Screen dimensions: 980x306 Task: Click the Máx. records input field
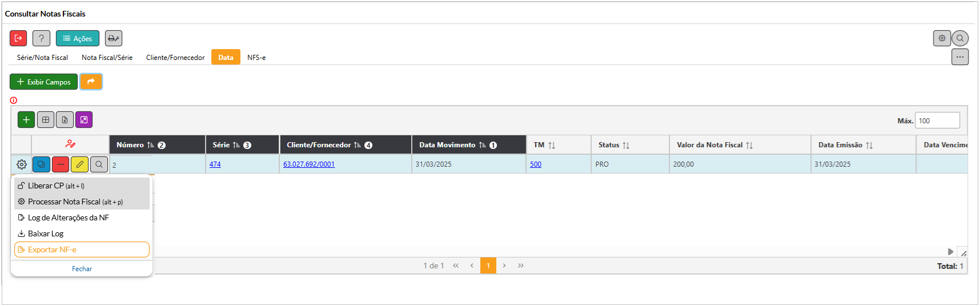tap(937, 120)
